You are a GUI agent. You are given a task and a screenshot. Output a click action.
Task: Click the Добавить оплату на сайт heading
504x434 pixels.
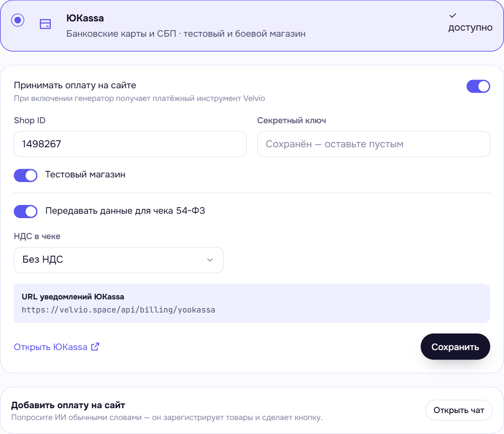[x=68, y=405]
